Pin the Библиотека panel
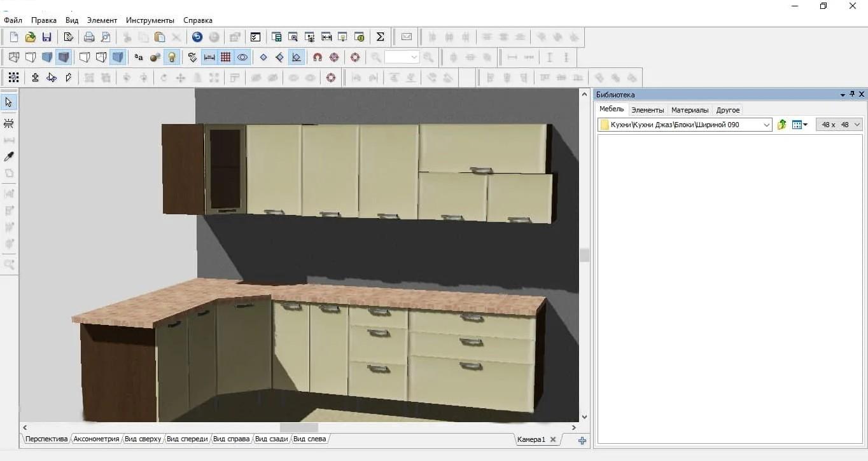Screen dimensions: 868x461 pos(853,94)
